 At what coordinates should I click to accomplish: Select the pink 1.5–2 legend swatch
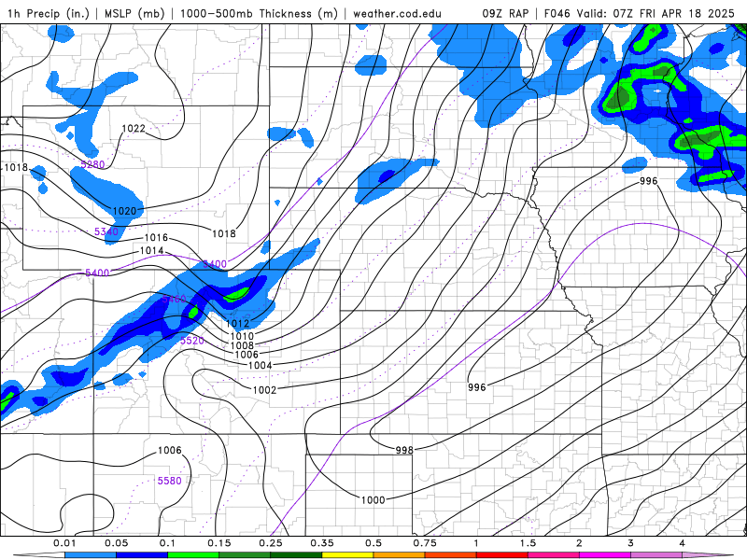(554, 555)
